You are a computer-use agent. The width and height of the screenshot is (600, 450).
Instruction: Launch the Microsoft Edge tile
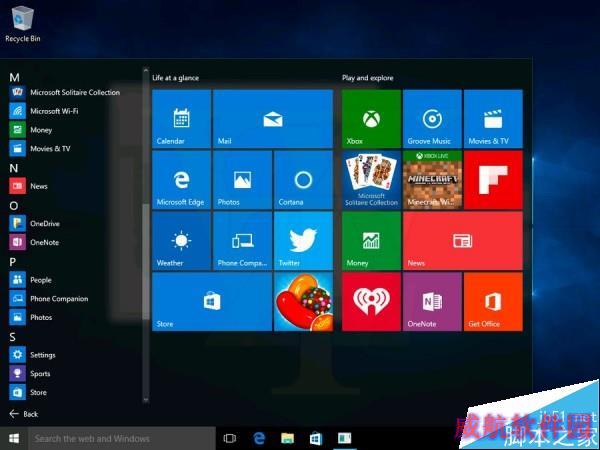coord(181,180)
